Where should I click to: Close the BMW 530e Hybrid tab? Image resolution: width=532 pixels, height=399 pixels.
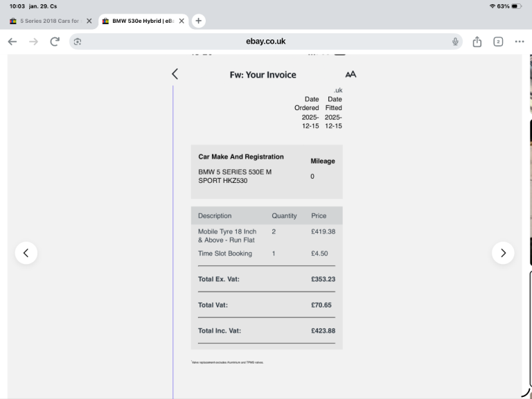pos(181,21)
